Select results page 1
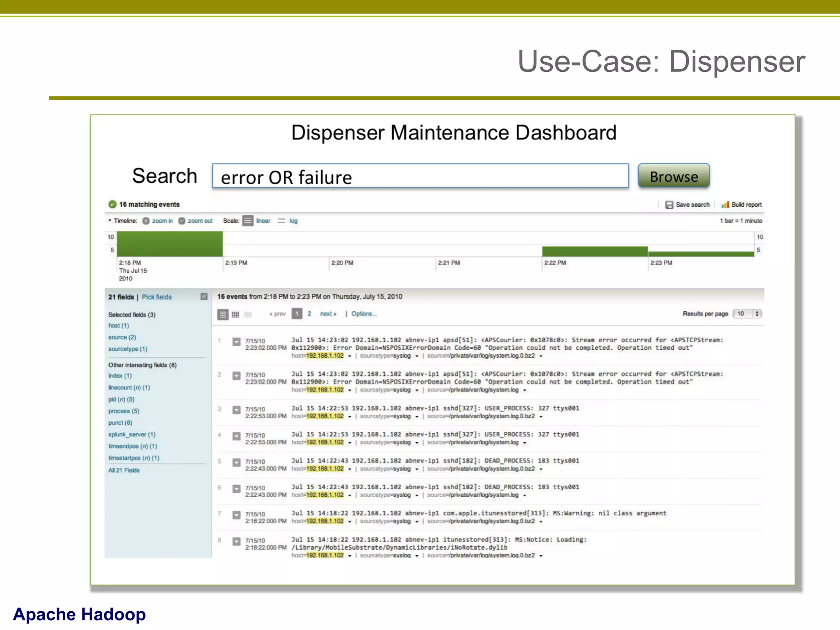 click(x=297, y=314)
